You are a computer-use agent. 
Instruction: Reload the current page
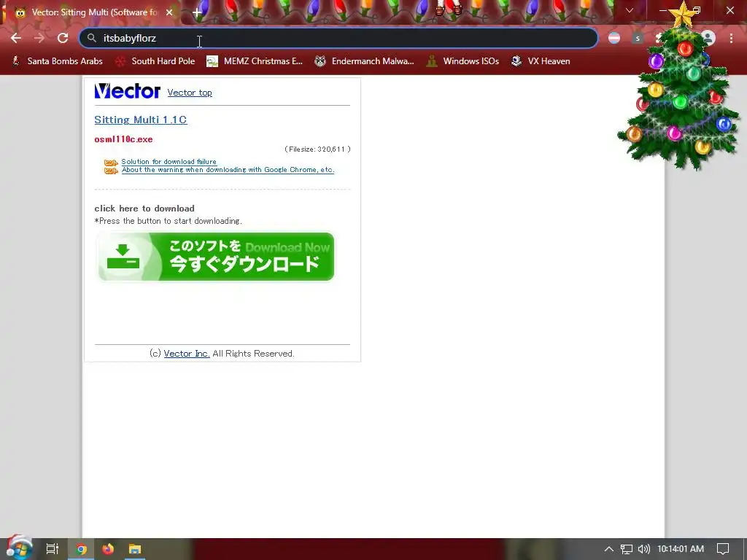pyautogui.click(x=63, y=38)
